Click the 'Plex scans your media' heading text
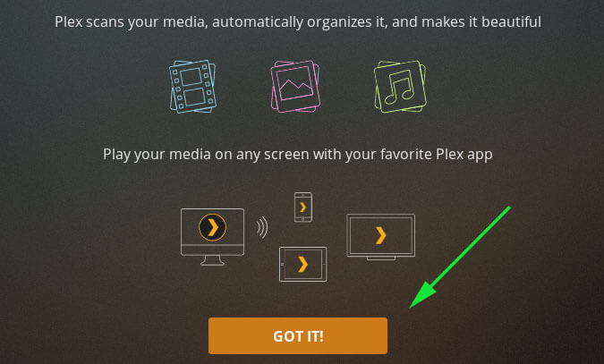This screenshot has height=364, width=604. tap(298, 22)
